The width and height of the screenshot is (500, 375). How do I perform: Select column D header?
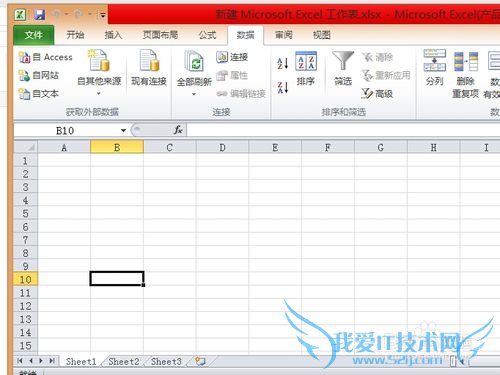point(222,147)
